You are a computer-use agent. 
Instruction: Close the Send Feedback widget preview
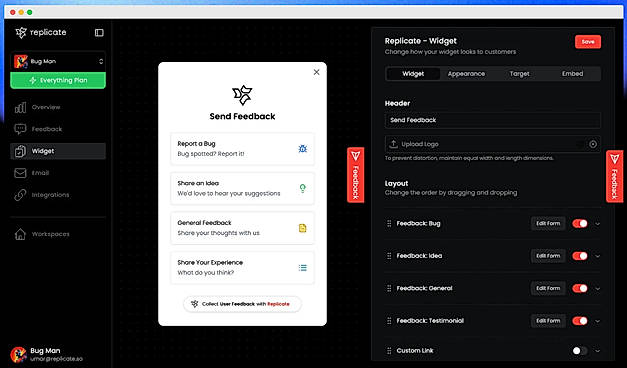[316, 72]
